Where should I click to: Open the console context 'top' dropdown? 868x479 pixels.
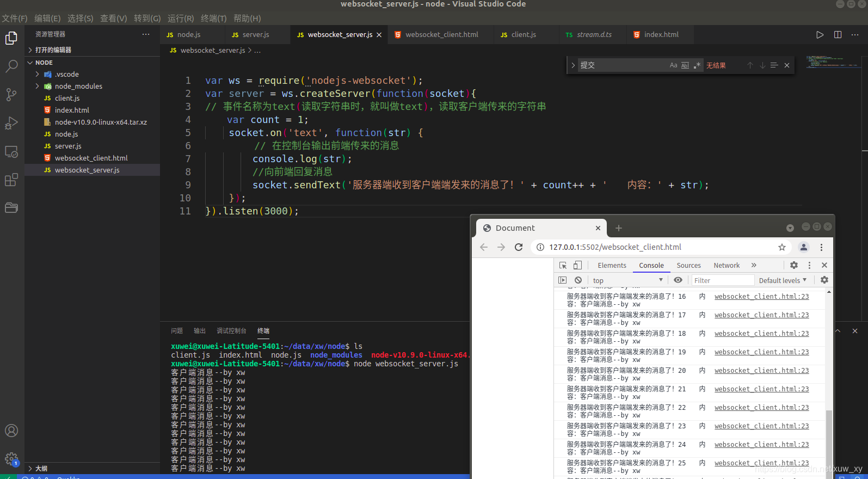pyautogui.click(x=627, y=280)
